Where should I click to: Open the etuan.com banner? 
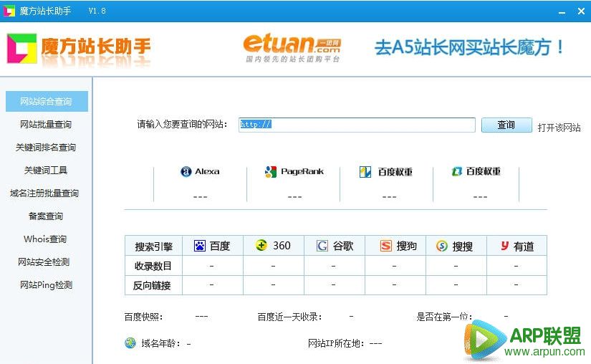point(292,48)
